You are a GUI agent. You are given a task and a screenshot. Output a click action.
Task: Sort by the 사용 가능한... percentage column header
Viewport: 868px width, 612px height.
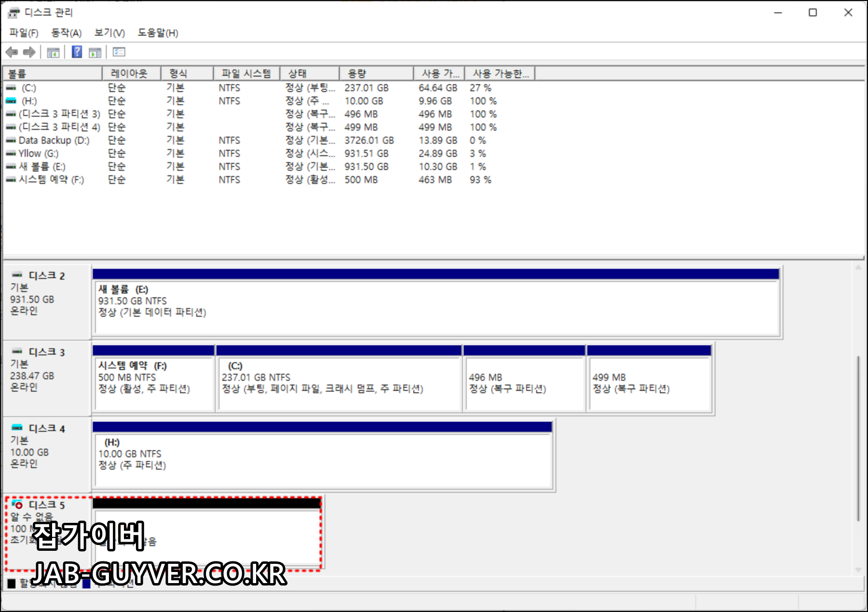click(500, 74)
